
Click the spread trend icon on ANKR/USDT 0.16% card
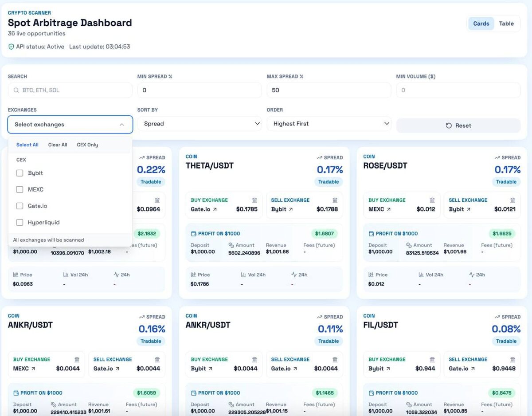coord(142,317)
